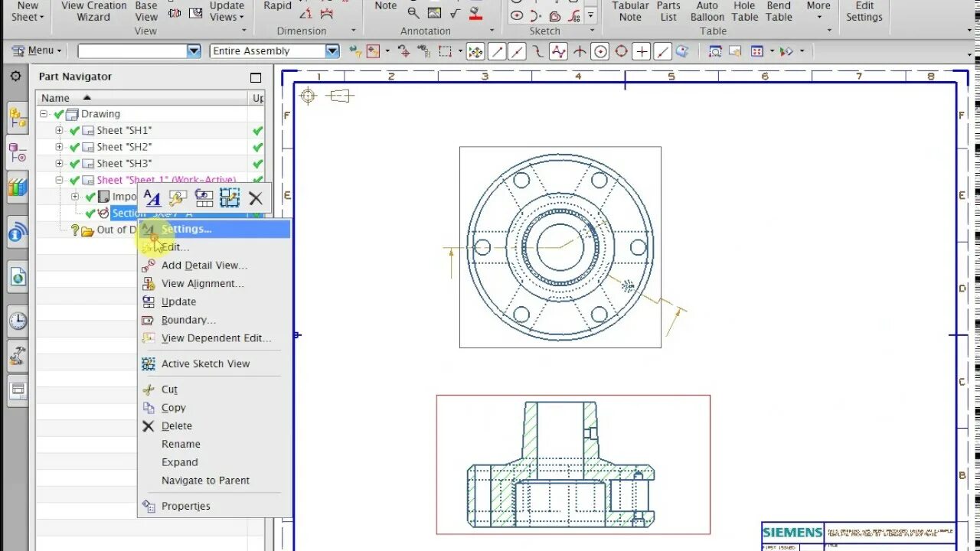Image resolution: width=980 pixels, height=551 pixels.
Task: Open the Part Navigator sidebar tab icon
Action: pos(18,152)
